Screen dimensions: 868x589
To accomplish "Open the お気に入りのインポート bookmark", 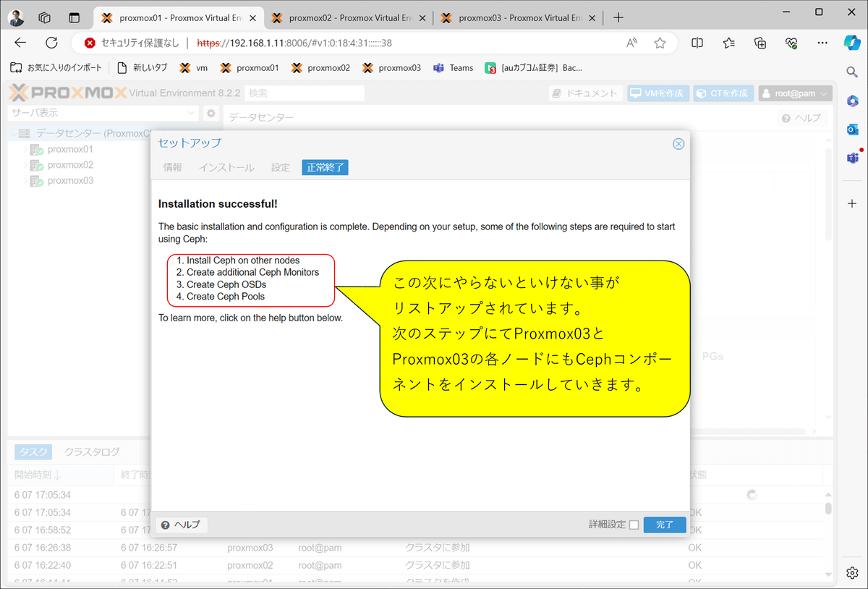I will (56, 68).
